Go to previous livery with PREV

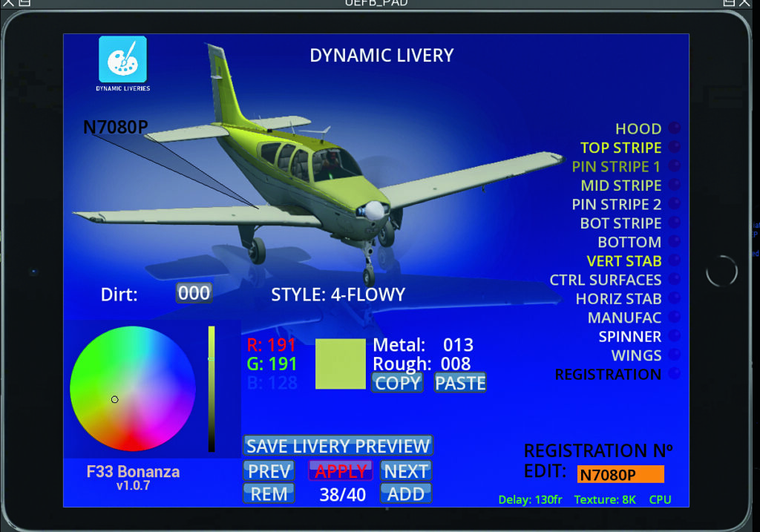(x=269, y=471)
